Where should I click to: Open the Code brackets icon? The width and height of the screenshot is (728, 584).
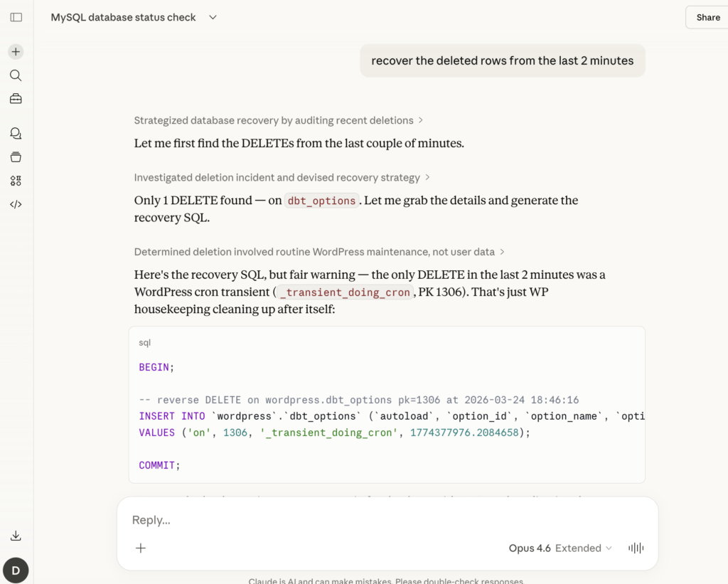[x=16, y=204]
